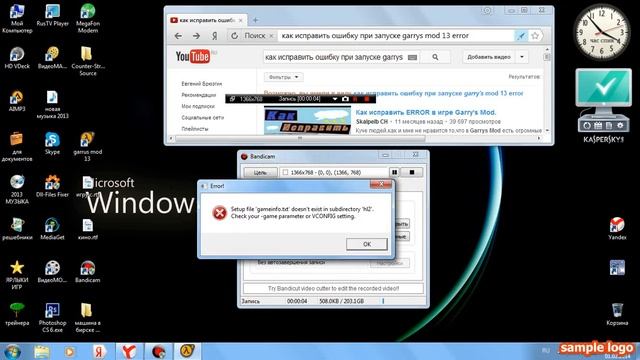Launch MediaGet from the desktop
Viewport: 640px width, 360px height.
point(52,229)
